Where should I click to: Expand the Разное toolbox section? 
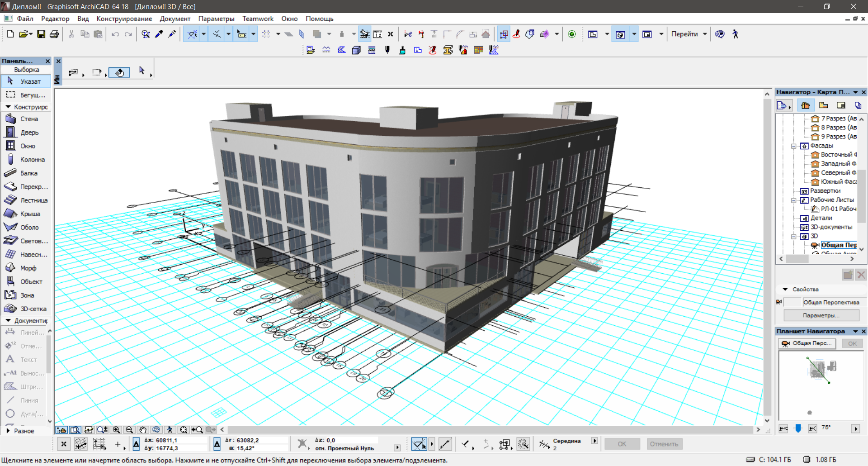(x=8, y=431)
